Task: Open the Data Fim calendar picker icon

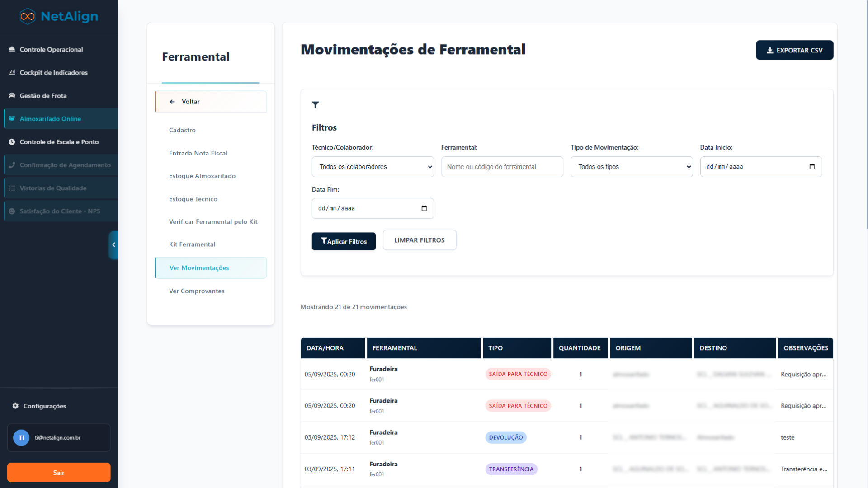Action: click(424, 208)
